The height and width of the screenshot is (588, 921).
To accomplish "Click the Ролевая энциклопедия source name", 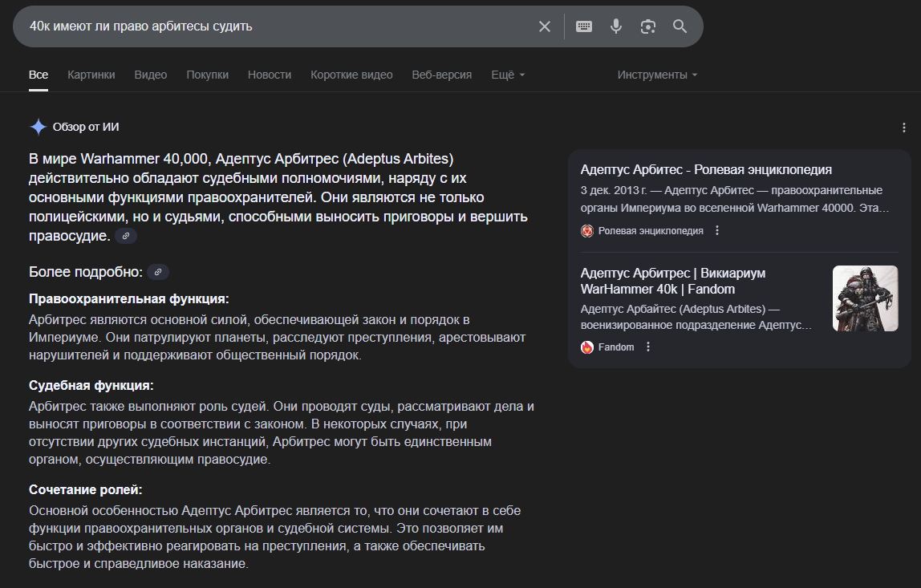I will coord(651,231).
